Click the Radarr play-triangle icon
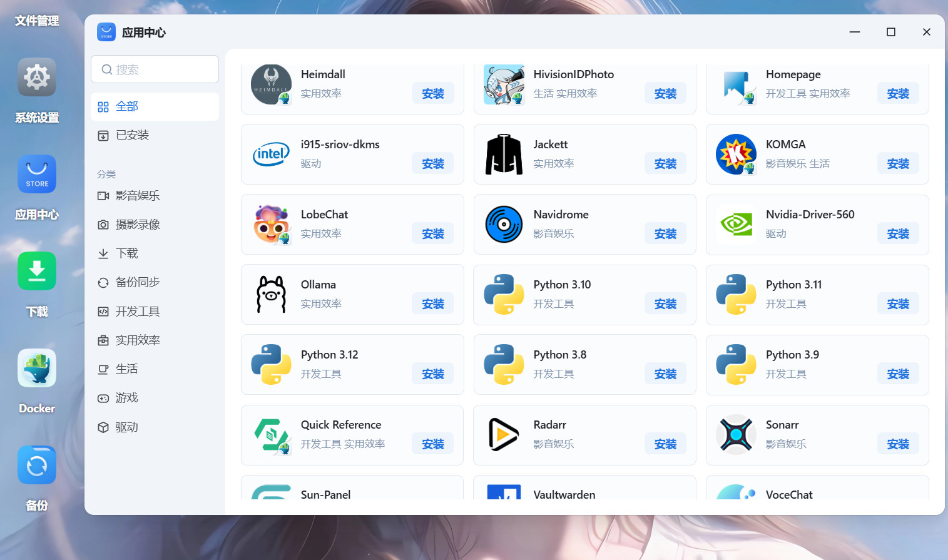The height and width of the screenshot is (560, 948). pyautogui.click(x=504, y=434)
